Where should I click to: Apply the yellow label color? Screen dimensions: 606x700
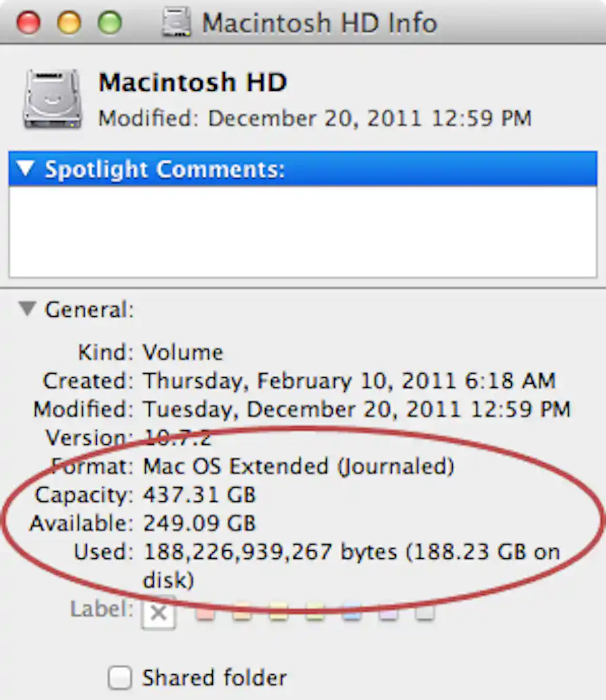click(x=278, y=611)
